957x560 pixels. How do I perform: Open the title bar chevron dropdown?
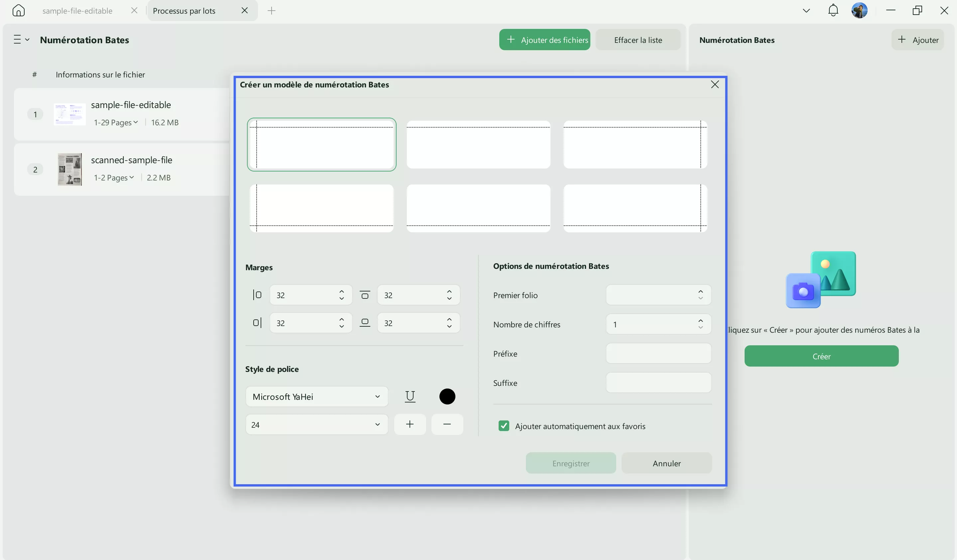click(806, 11)
